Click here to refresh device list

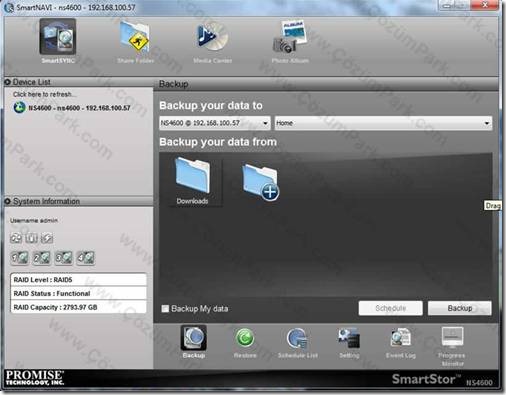[x=45, y=94]
